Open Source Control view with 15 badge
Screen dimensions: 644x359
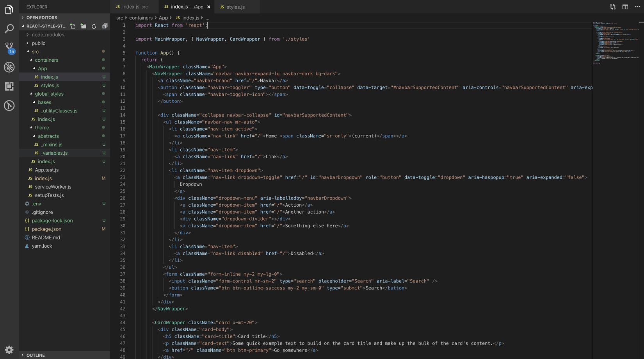[x=9, y=48]
